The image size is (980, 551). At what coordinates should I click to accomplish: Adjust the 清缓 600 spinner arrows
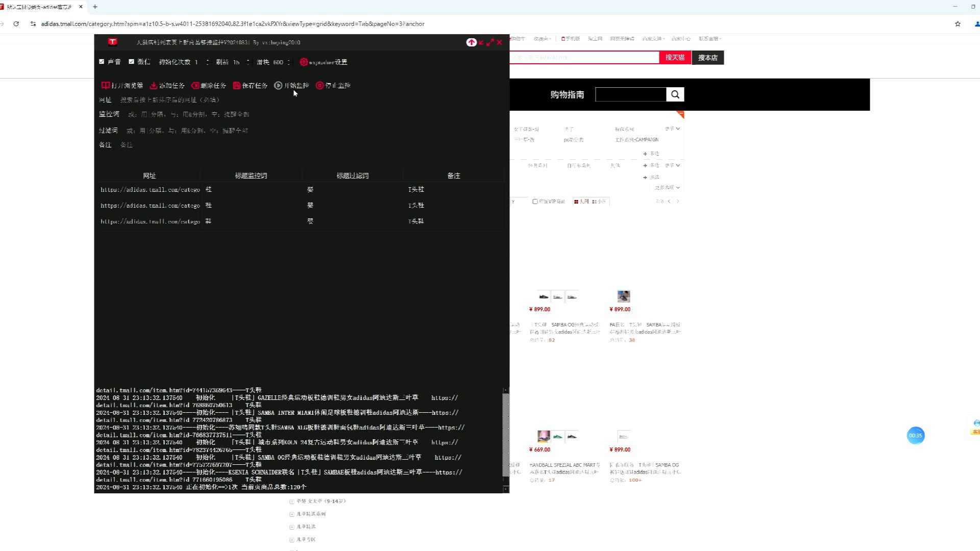tap(289, 62)
